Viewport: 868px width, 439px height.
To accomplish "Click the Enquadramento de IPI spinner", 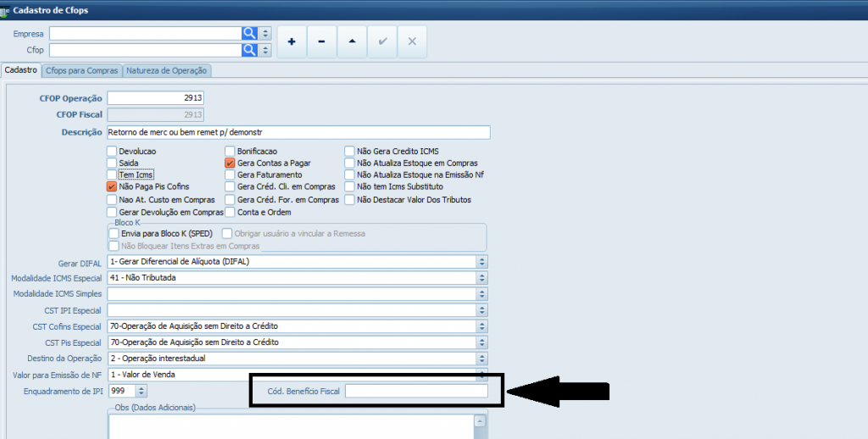I will (x=142, y=391).
